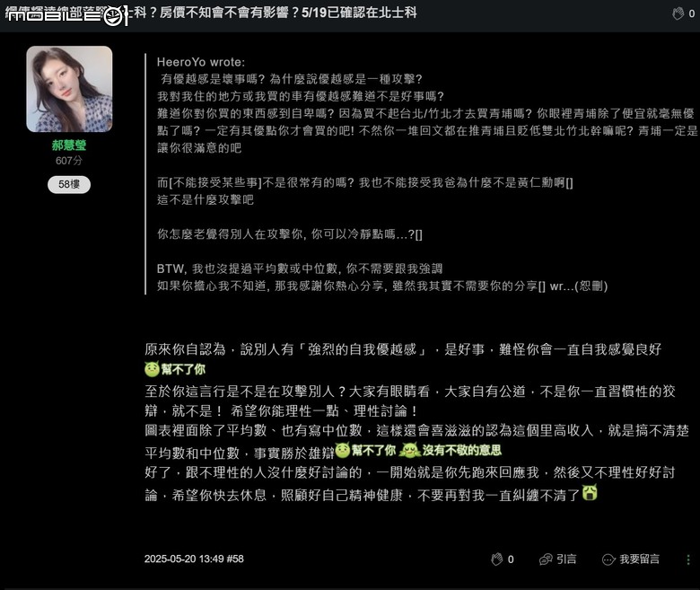Click the clap icon in the title bar

click(678, 13)
